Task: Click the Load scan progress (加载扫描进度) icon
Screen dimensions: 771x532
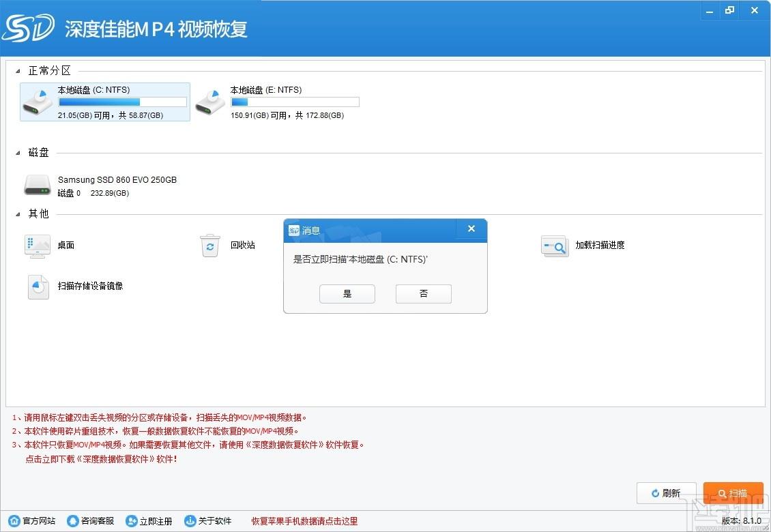Action: 555,246
